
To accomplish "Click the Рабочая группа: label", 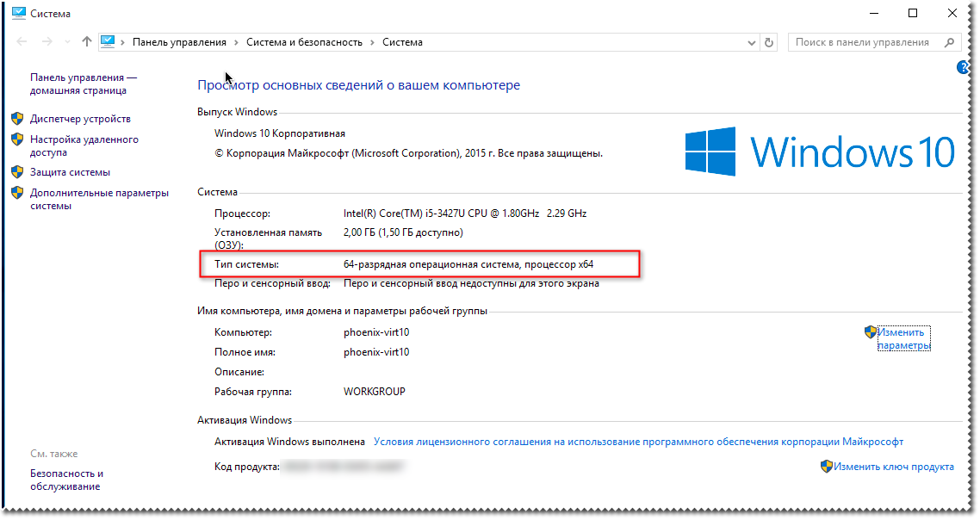I will click(x=253, y=392).
